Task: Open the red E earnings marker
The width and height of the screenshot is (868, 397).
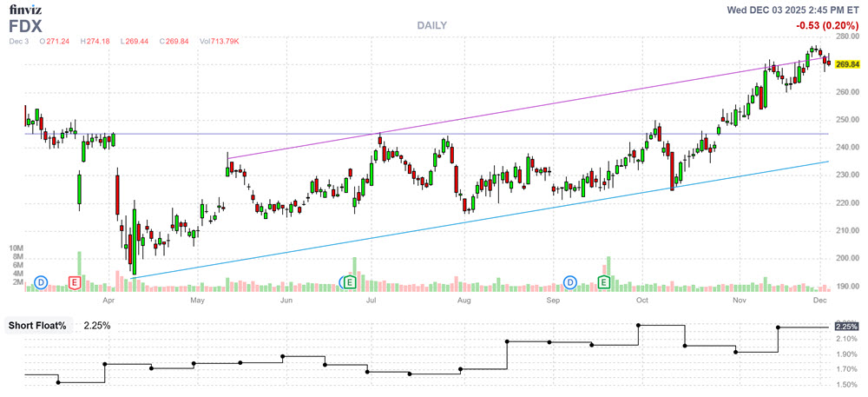Action: [x=74, y=282]
